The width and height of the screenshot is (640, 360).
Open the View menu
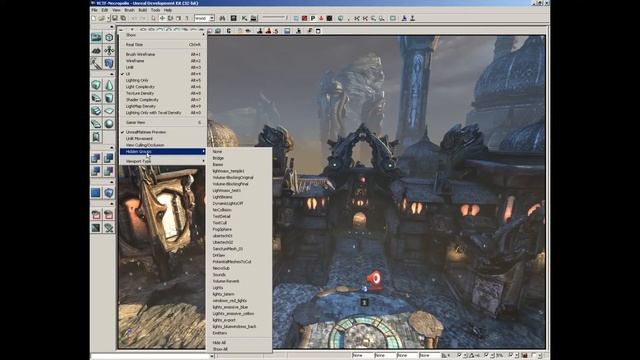(116, 10)
